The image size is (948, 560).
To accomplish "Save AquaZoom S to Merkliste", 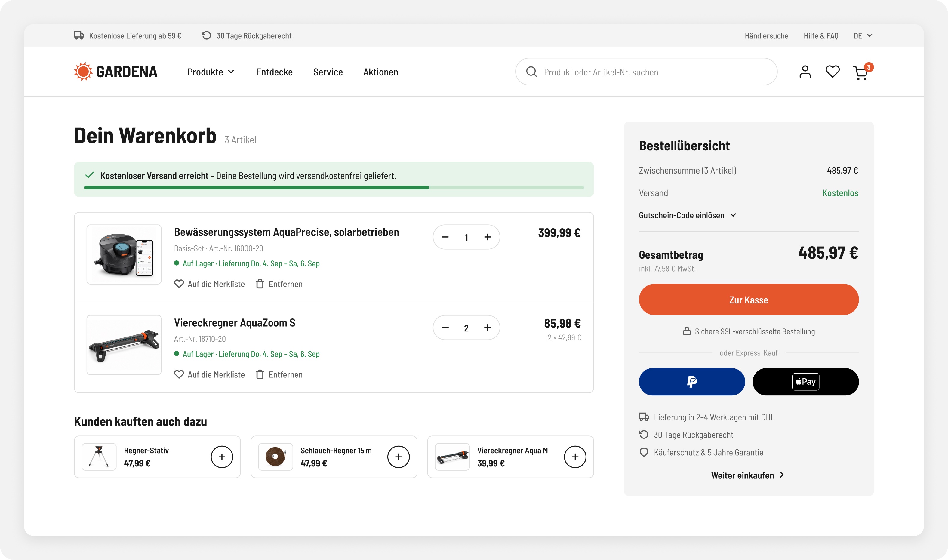I will coord(209,375).
